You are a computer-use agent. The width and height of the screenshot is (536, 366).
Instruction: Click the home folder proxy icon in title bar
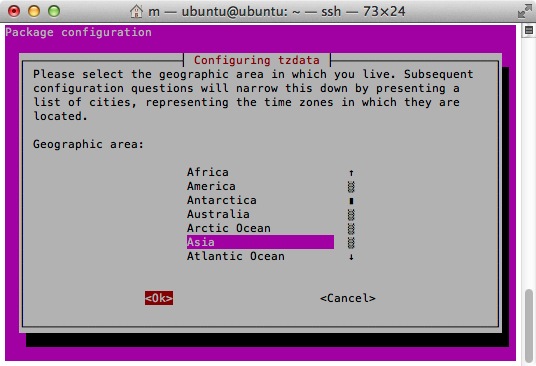click(136, 11)
